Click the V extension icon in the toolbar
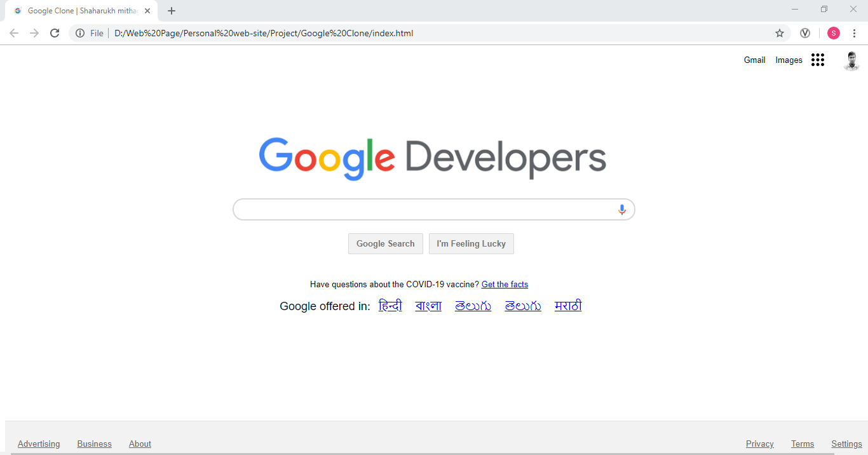868x455 pixels. coord(805,33)
